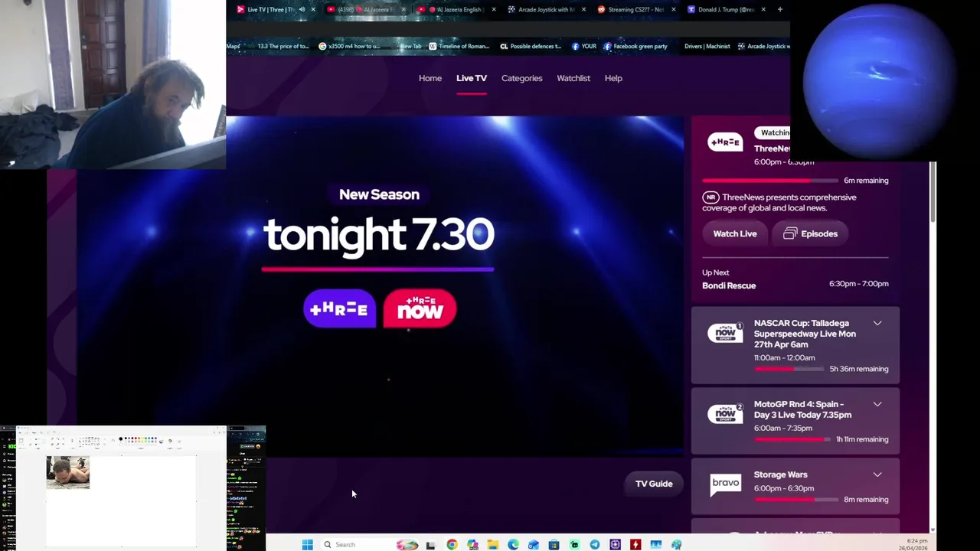Open the Possible defences bookmark
980x551 pixels.
[x=531, y=46]
